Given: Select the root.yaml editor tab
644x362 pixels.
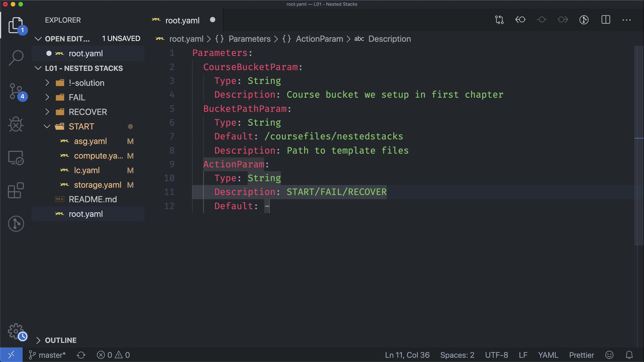Looking at the screenshot, I should coord(182,20).
